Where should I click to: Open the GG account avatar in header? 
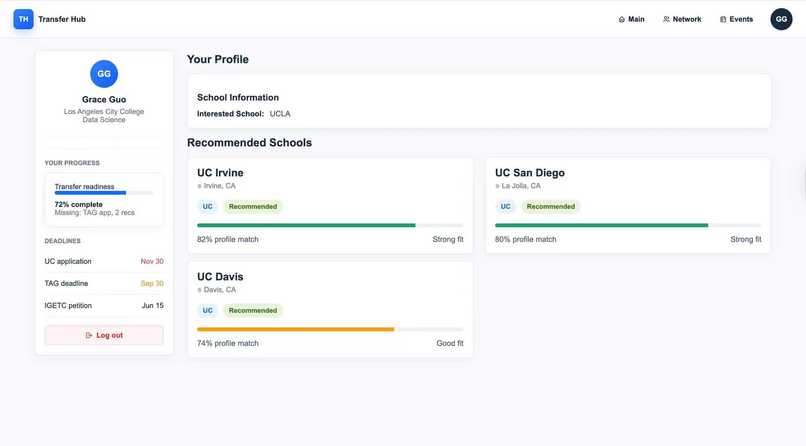coord(781,19)
